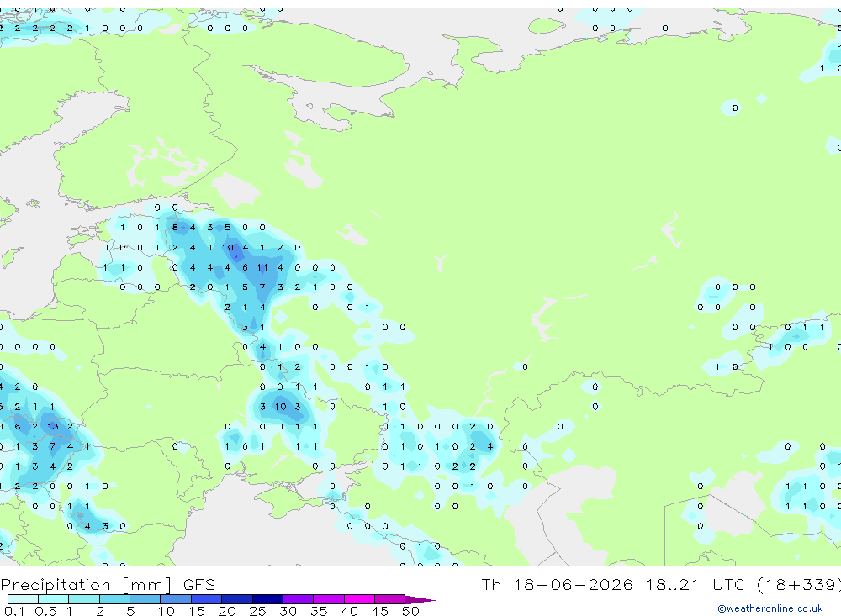841x616 pixels.
Task: Click the '35' legend scale label
Action: click(x=319, y=611)
